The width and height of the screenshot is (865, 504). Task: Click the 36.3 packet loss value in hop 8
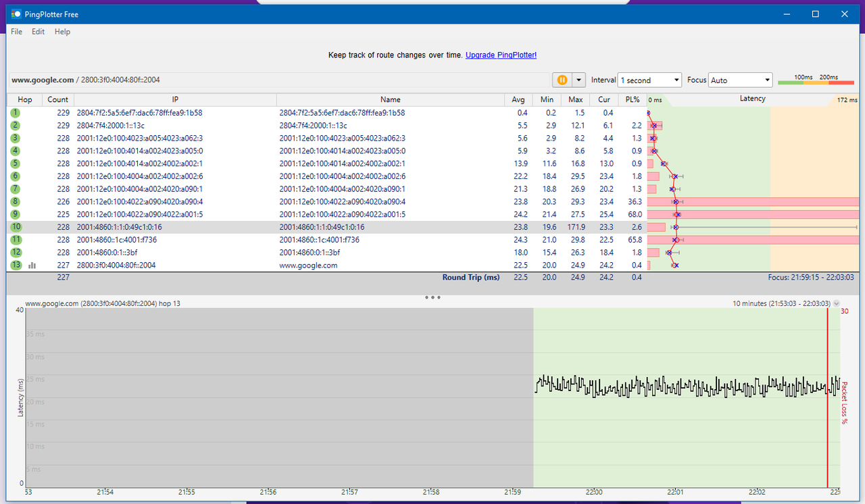click(634, 202)
